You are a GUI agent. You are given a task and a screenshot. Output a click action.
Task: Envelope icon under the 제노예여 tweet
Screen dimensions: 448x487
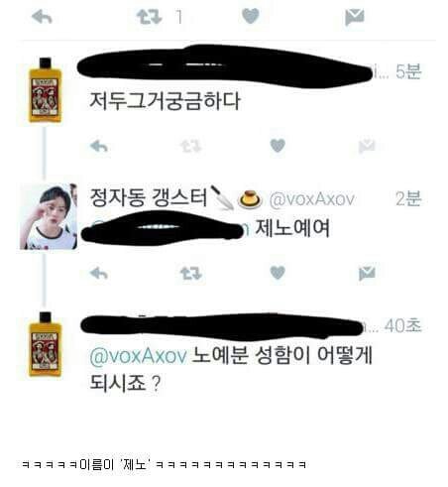point(367,273)
